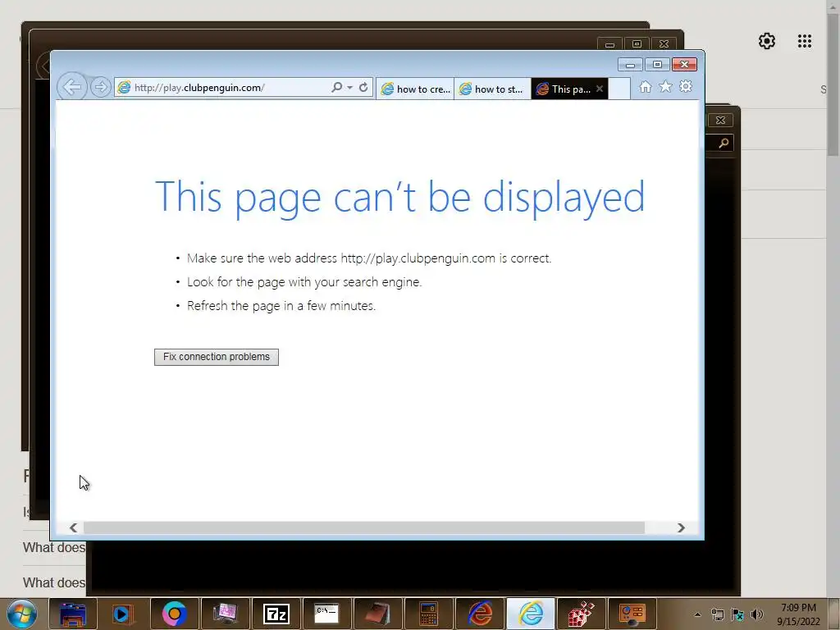
Task: Open the address bar autocomplete dropdown arrow
Action: click(349, 87)
